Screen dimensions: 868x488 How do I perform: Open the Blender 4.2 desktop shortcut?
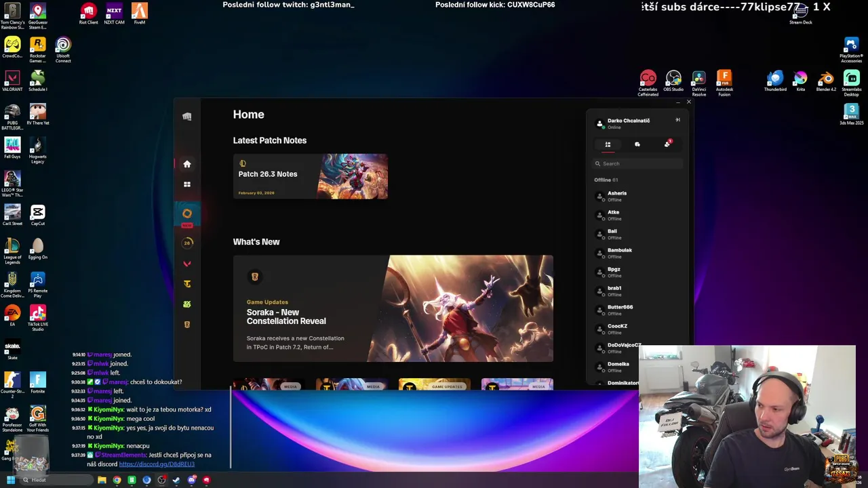click(x=826, y=81)
